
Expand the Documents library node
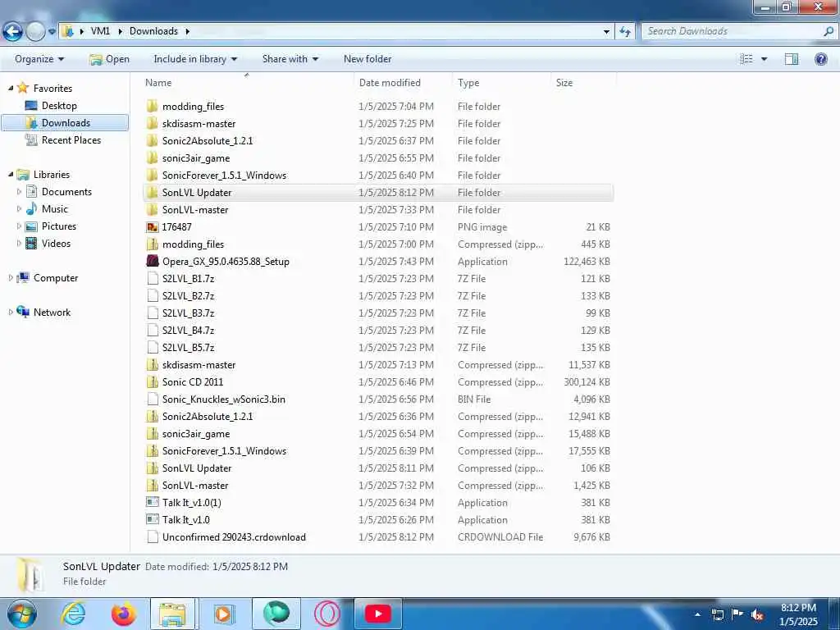(20, 191)
